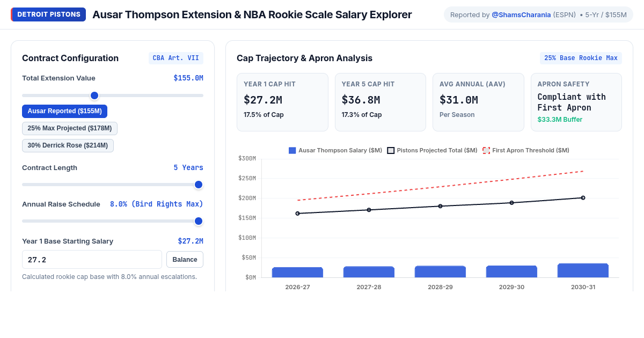
Task: Toggle Ausar Thompson Salary legend swatch
Action: pos(292,150)
